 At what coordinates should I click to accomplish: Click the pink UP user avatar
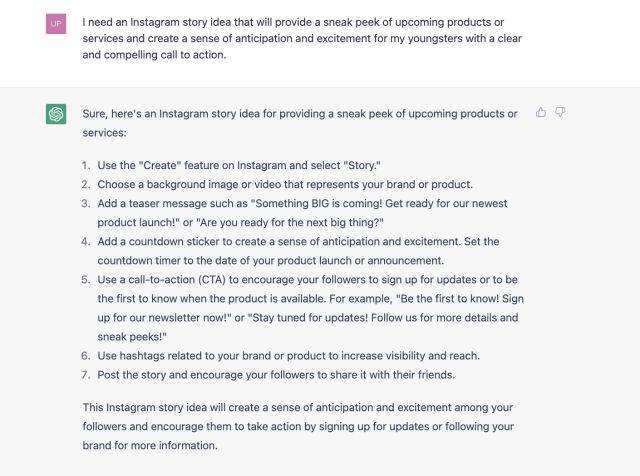pyautogui.click(x=56, y=23)
